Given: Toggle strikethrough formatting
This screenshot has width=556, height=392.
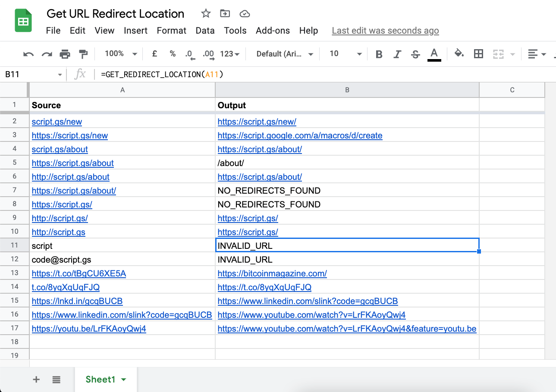Looking at the screenshot, I should tap(415, 54).
